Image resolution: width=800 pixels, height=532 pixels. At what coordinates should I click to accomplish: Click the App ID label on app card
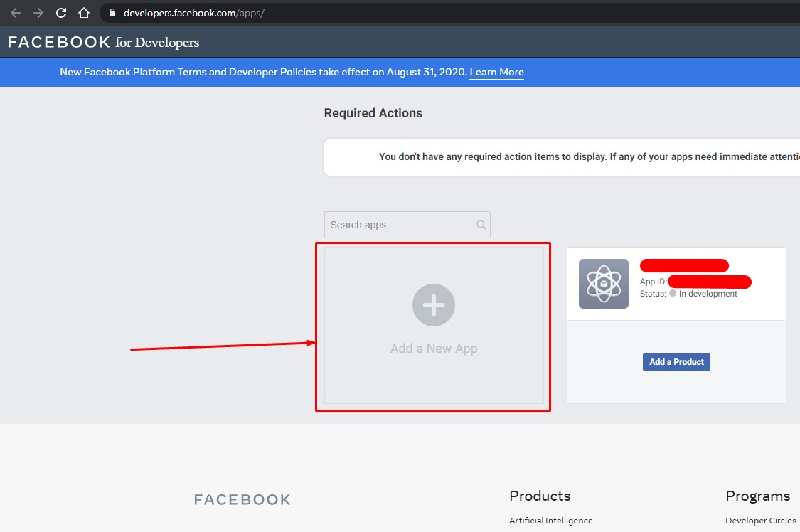[653, 282]
